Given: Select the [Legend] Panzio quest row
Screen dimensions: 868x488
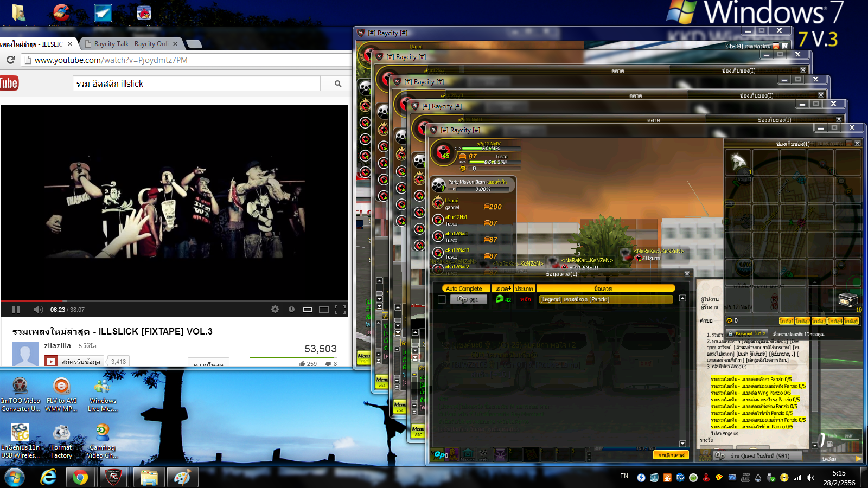Looking at the screenshot, I should [x=605, y=299].
